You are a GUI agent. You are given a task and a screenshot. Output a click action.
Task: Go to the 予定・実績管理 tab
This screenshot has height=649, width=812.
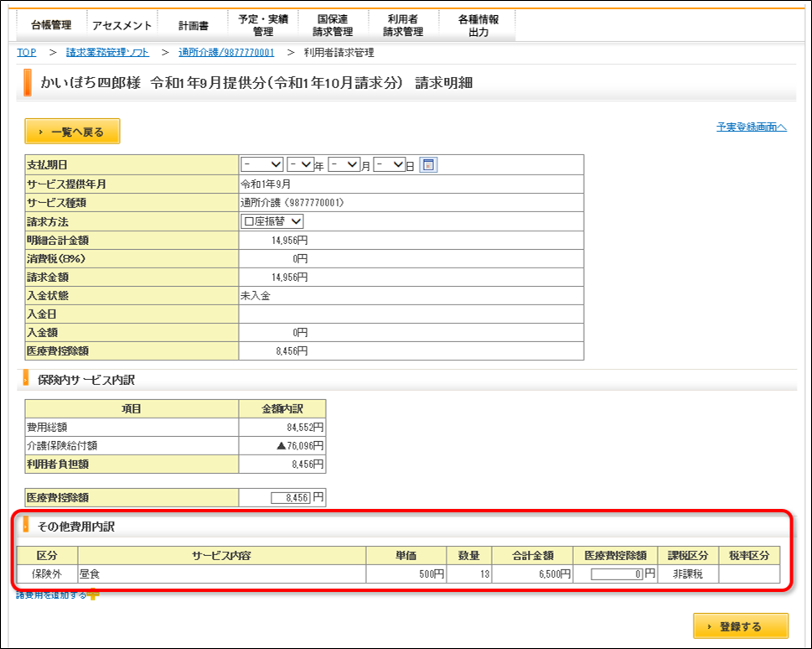click(263, 25)
